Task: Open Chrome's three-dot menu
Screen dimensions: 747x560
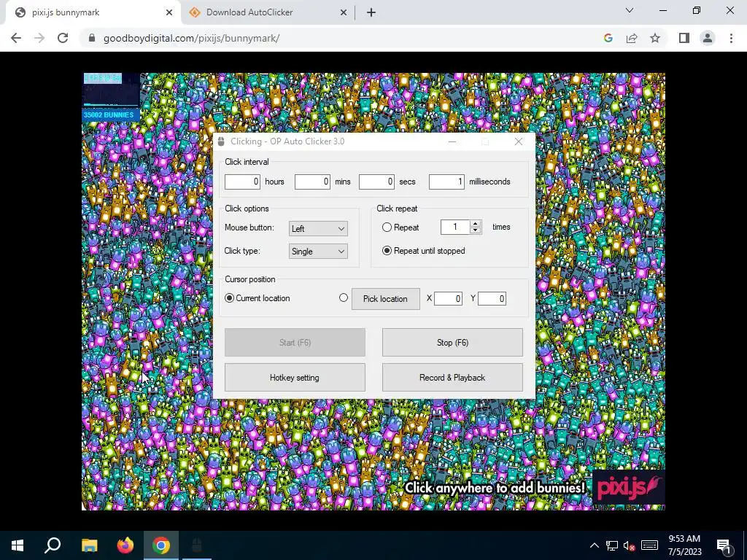Action: point(731,38)
